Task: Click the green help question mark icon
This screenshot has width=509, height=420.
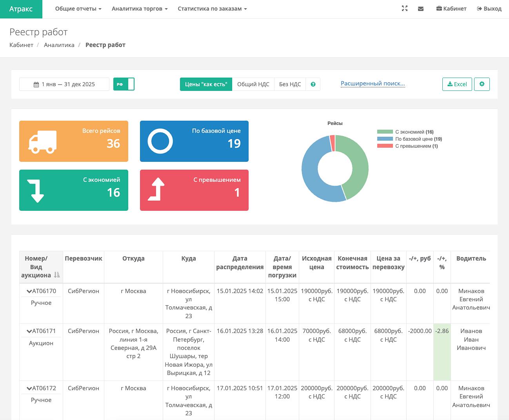Action: coord(313,84)
